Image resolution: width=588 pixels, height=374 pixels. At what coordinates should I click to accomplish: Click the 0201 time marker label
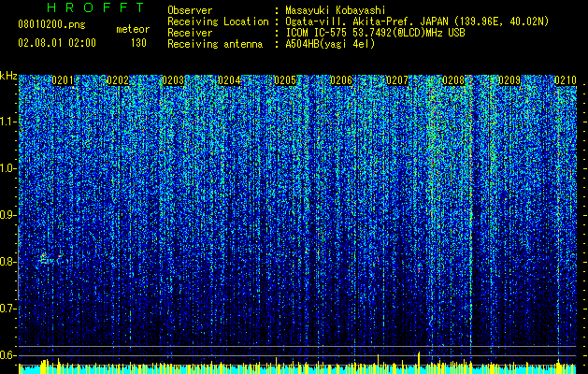click(63, 80)
